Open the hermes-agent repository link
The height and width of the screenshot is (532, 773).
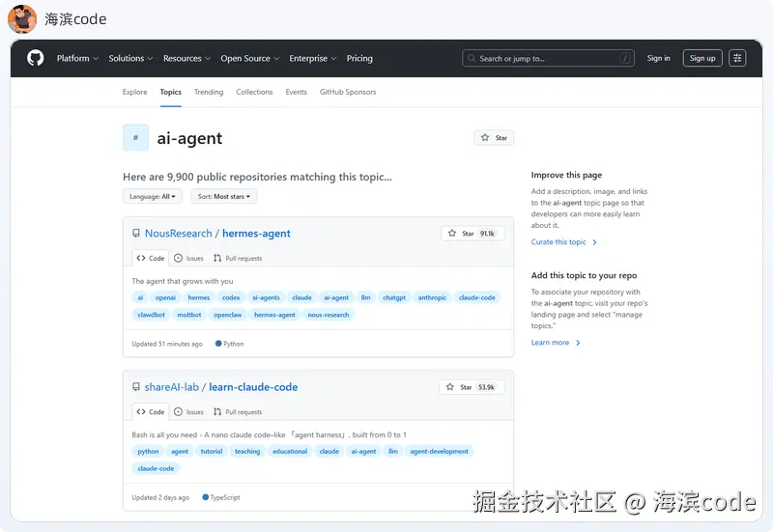pos(256,234)
